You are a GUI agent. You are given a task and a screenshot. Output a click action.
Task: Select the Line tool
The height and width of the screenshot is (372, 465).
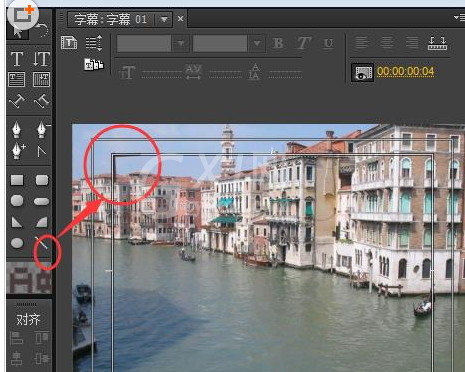pyautogui.click(x=42, y=243)
